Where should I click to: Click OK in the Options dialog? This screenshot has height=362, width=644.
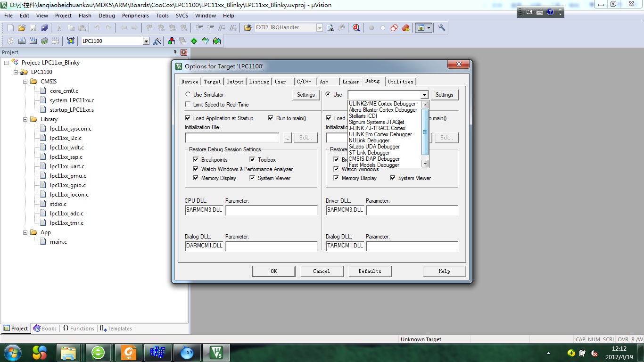pyautogui.click(x=274, y=271)
